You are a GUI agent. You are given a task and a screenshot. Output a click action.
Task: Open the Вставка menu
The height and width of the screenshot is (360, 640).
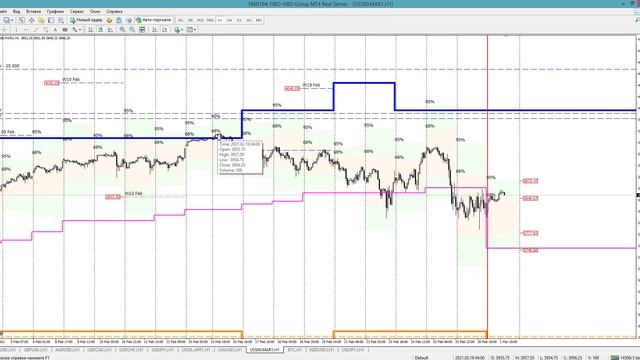[x=33, y=11]
